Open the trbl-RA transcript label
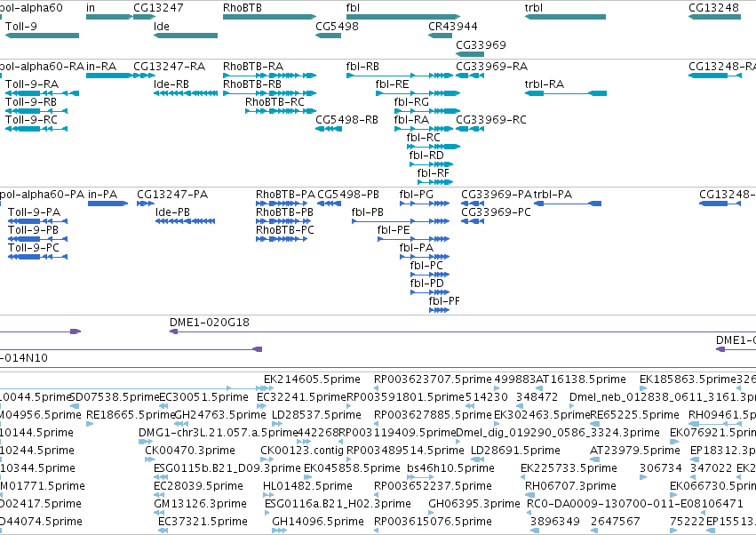 [545, 84]
